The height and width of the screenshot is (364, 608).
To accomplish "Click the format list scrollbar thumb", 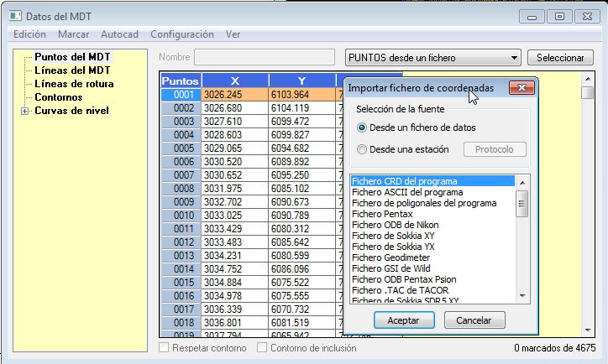I will [522, 204].
